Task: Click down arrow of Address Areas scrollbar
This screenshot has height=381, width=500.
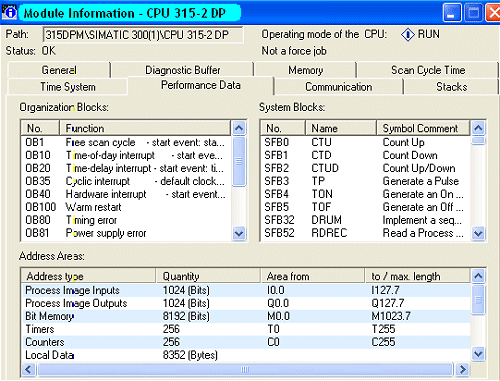Action: [478, 353]
